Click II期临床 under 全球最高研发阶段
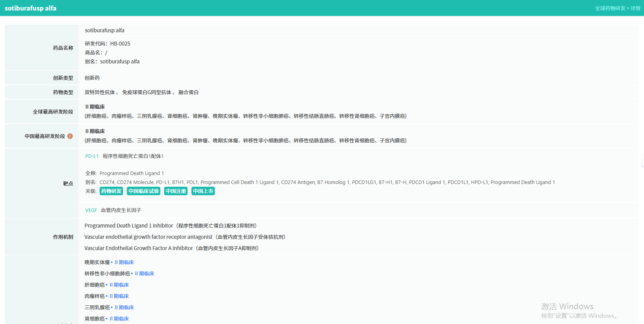 click(x=95, y=107)
